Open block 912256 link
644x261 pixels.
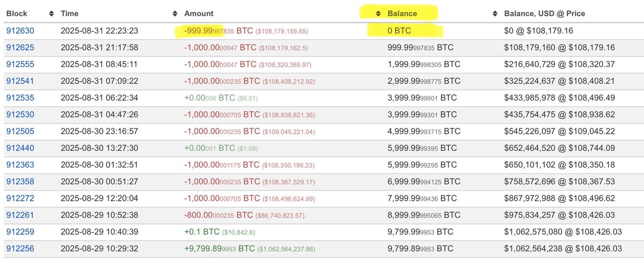20,248
